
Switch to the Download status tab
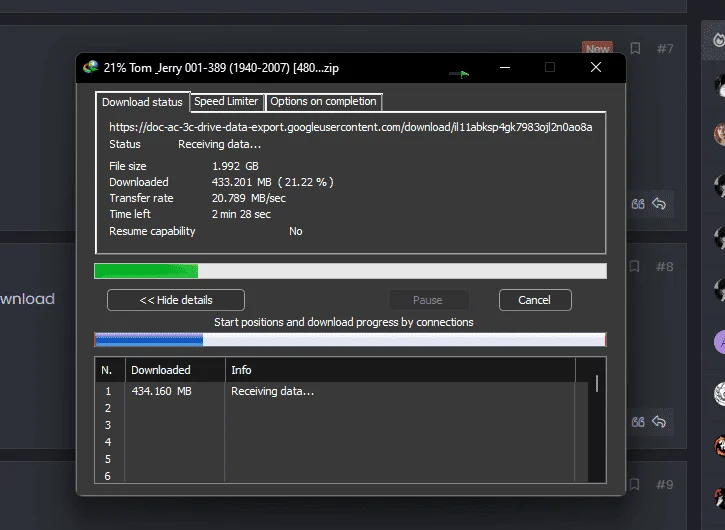coord(142,102)
